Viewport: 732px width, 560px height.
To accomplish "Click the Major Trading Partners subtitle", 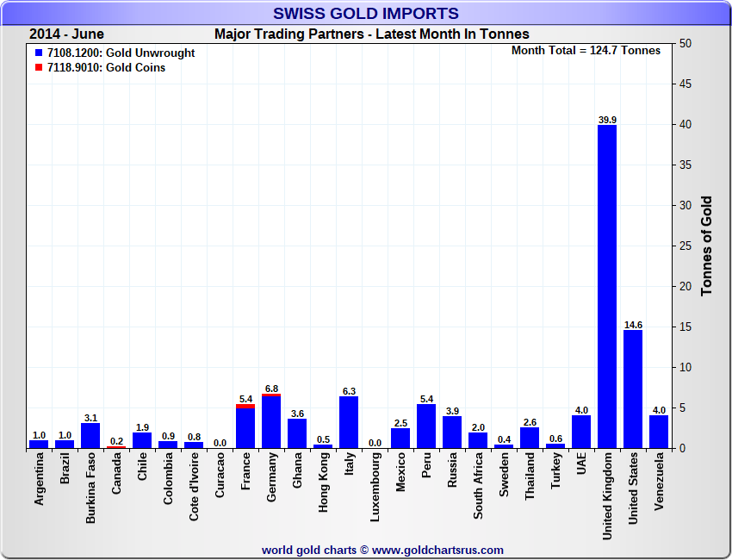I will click(371, 34).
